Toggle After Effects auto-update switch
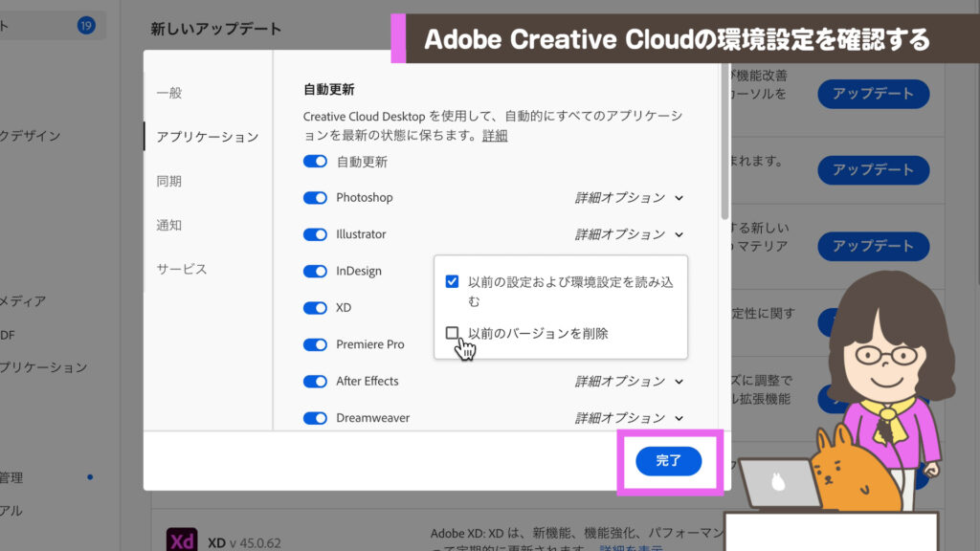This screenshot has width=980, height=551. coord(315,381)
